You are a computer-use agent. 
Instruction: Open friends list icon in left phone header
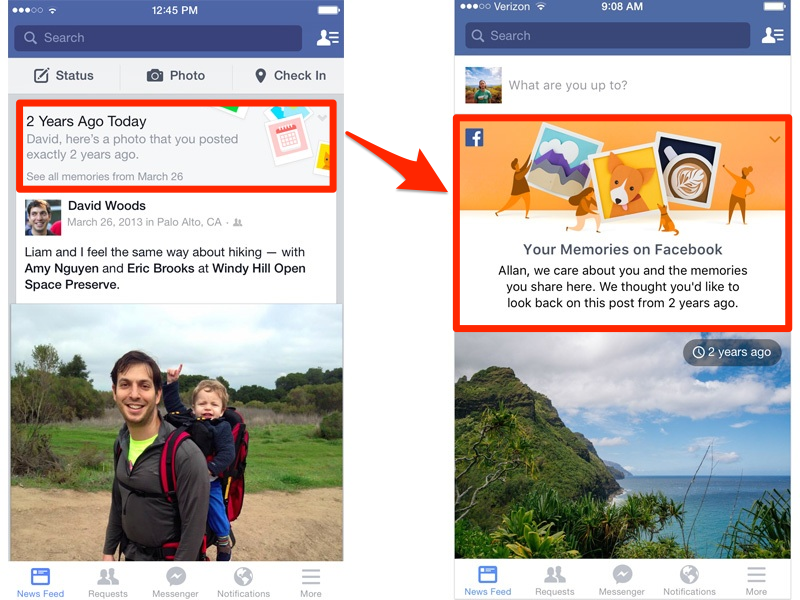pos(328,38)
